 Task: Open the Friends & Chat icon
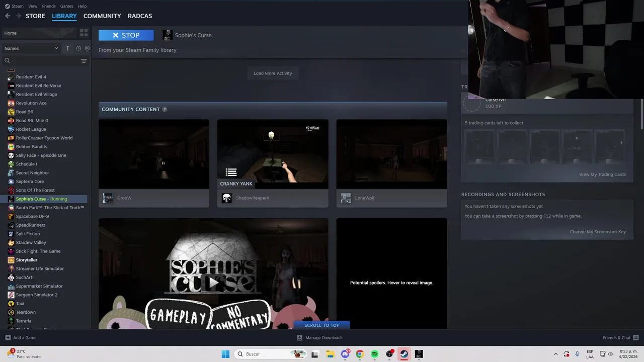(636, 337)
